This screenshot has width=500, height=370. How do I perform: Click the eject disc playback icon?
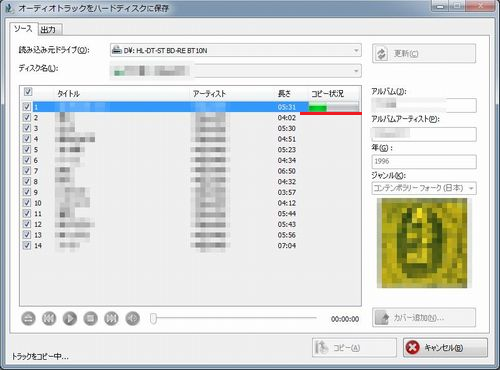[28, 318]
